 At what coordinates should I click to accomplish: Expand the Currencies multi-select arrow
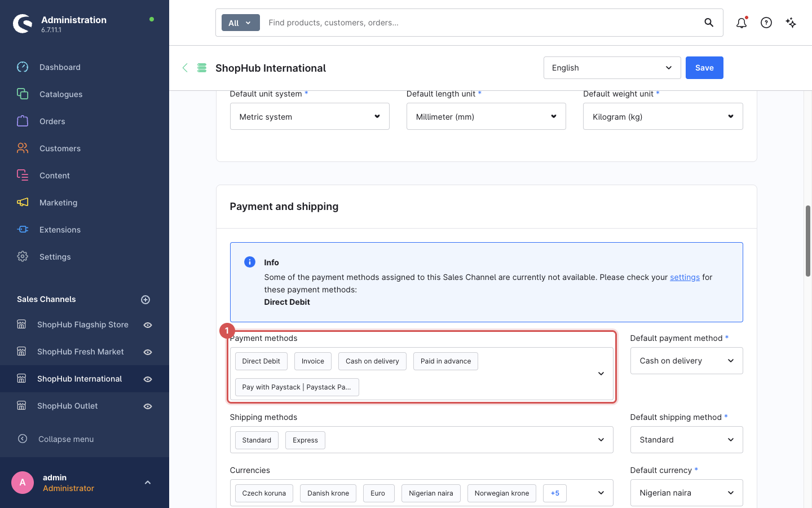601,493
